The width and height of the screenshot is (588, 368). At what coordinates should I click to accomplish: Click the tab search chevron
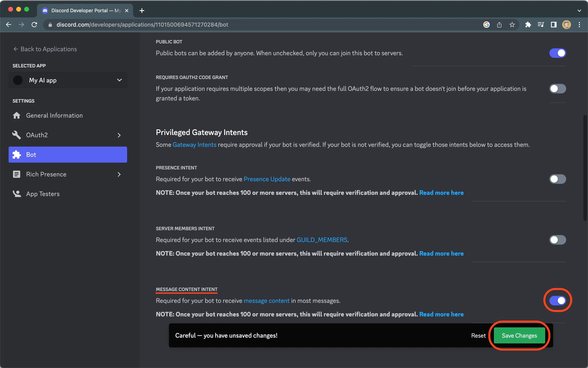579,10
